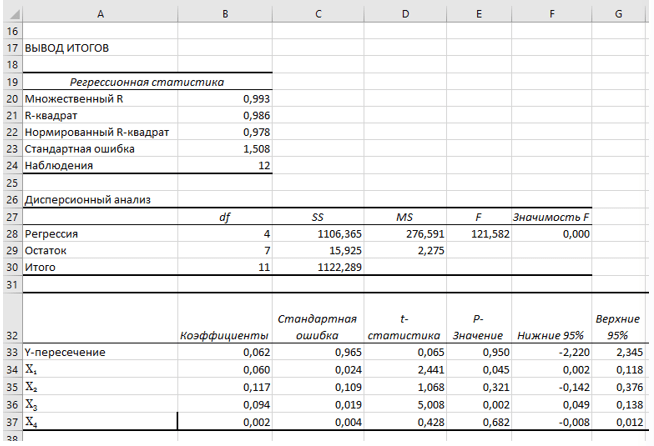Click 'Итого' row label
654x446 pixels.
100,267
